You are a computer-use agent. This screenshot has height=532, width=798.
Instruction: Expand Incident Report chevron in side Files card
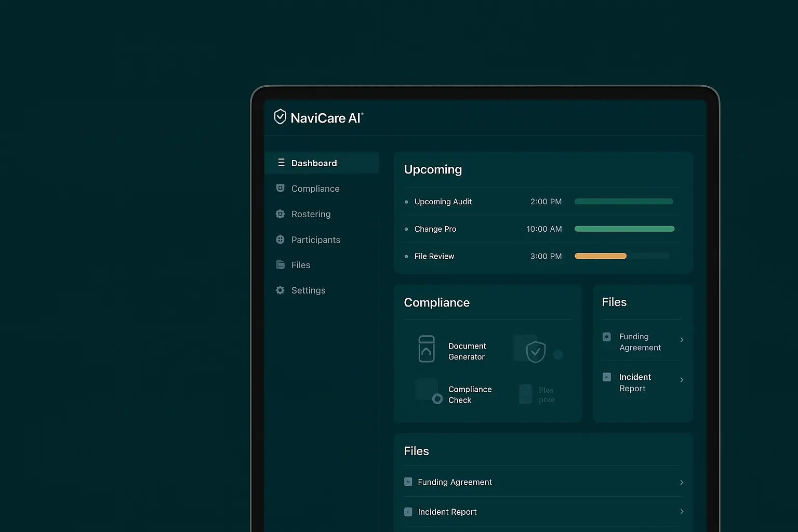682,380
